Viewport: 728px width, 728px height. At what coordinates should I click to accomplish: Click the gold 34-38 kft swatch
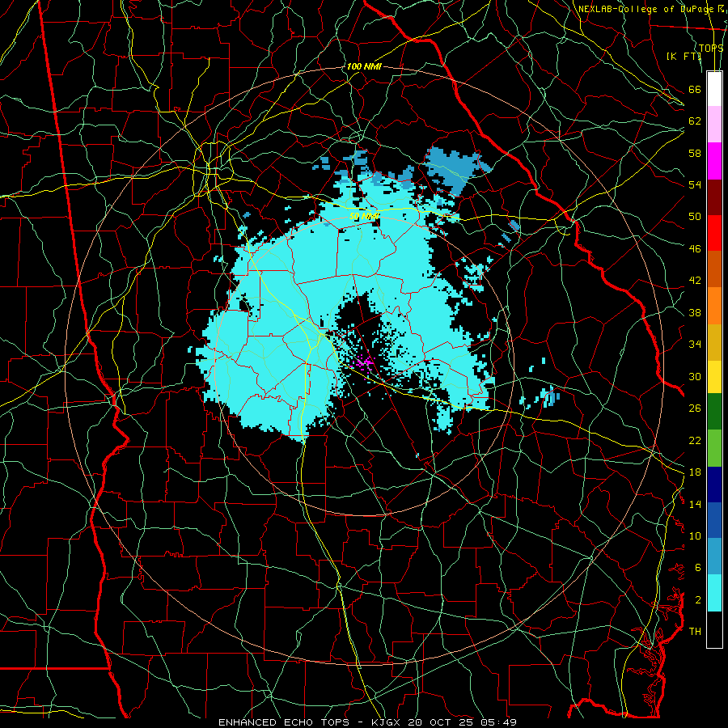point(714,342)
